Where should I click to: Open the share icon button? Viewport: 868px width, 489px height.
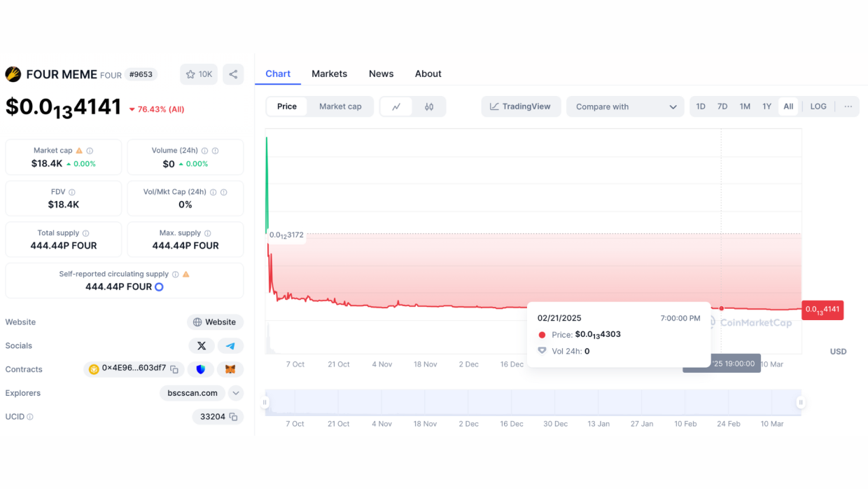pos(233,74)
